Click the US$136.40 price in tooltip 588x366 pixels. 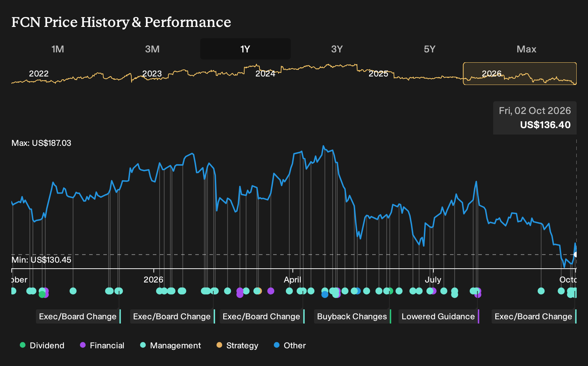(545, 125)
